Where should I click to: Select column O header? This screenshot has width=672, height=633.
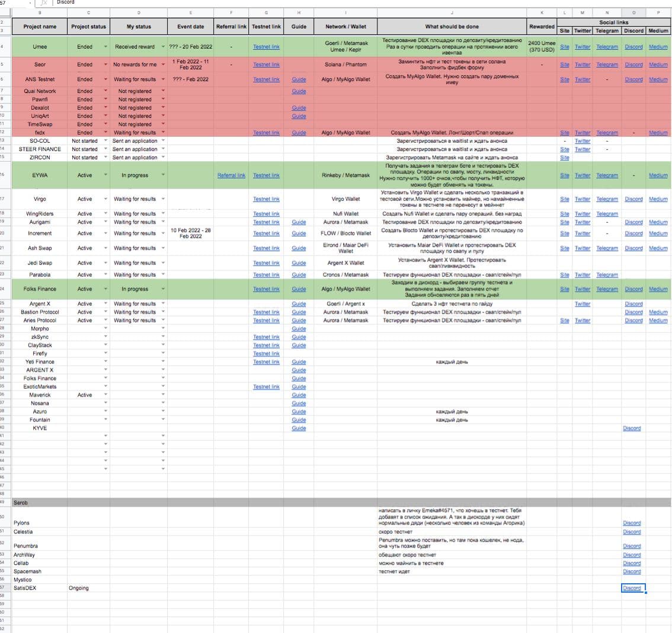tap(633, 13)
